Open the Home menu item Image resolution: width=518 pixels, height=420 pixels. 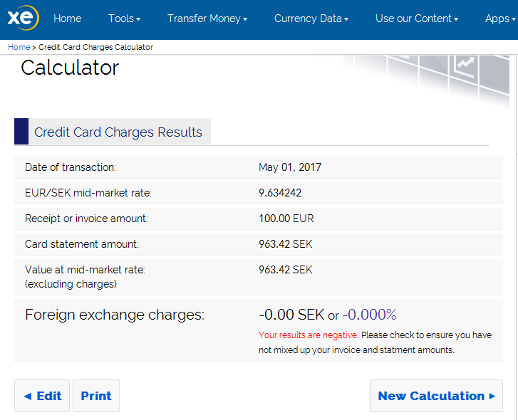pyautogui.click(x=67, y=19)
